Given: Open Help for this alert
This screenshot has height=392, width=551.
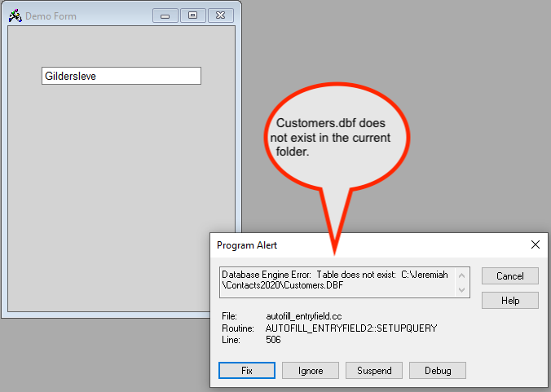Looking at the screenshot, I should point(509,301).
